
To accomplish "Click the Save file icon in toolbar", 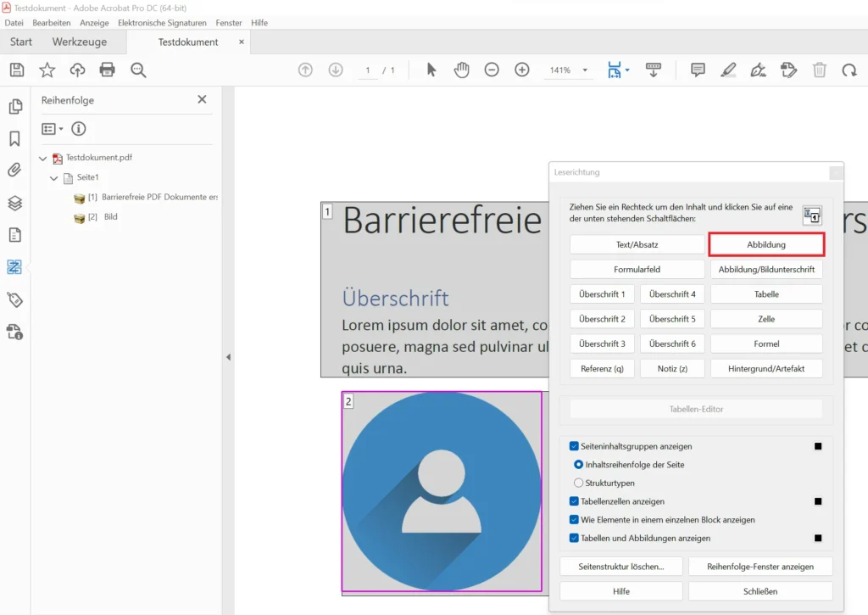I will 16,70.
